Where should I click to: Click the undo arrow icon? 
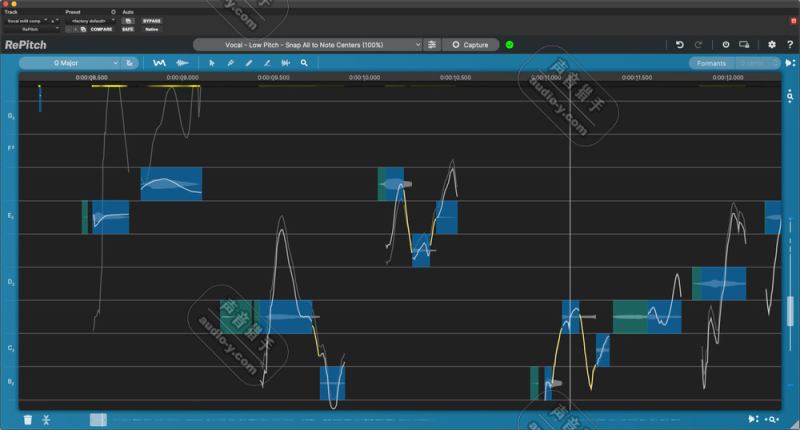680,45
